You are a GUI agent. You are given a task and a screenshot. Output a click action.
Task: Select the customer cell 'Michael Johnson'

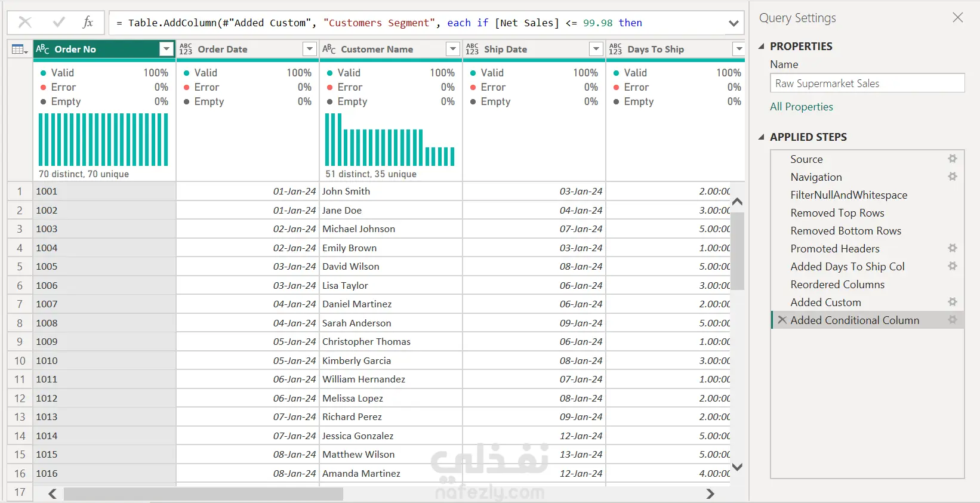(391, 229)
